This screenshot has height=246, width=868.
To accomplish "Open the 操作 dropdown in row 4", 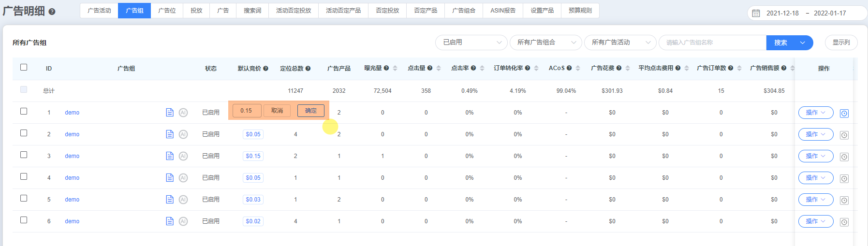I will tap(815, 178).
